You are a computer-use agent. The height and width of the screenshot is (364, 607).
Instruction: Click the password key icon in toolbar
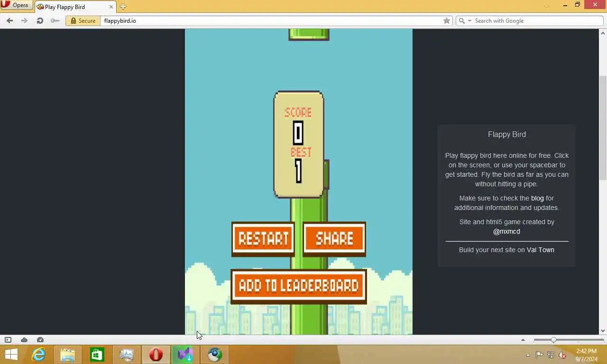55,20
